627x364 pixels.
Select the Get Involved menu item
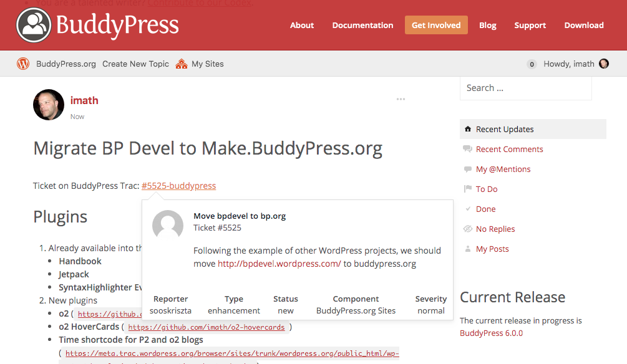tap(436, 25)
